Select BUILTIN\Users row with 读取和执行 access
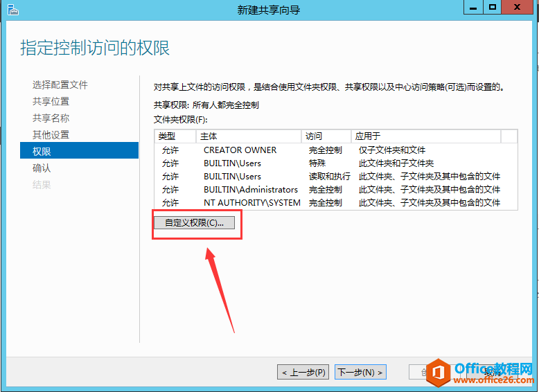The width and height of the screenshot is (539, 392). [x=336, y=176]
